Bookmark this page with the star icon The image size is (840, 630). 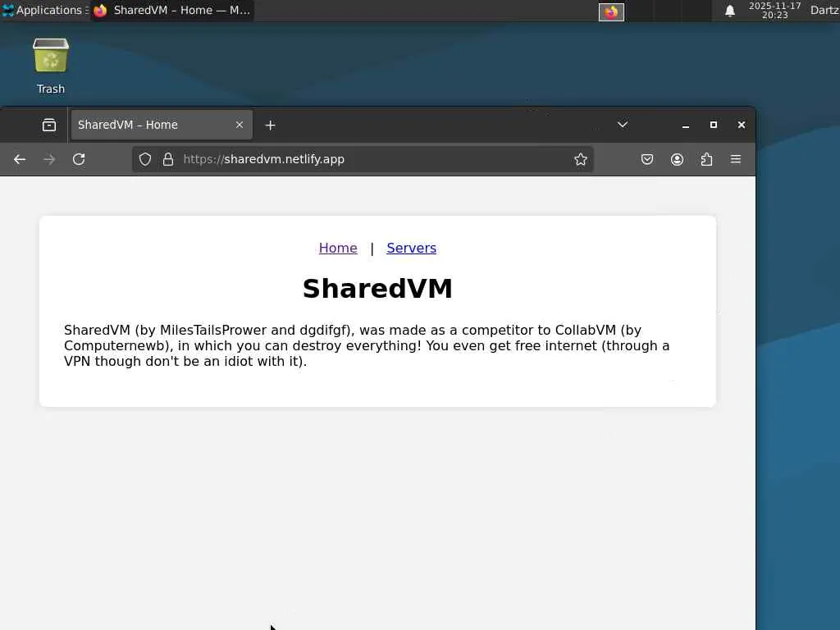tap(581, 159)
